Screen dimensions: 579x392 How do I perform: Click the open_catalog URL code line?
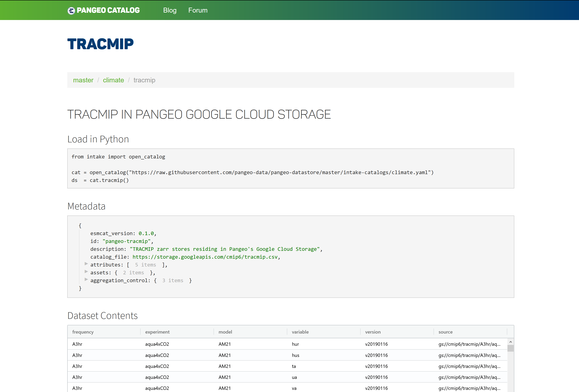[253, 172]
